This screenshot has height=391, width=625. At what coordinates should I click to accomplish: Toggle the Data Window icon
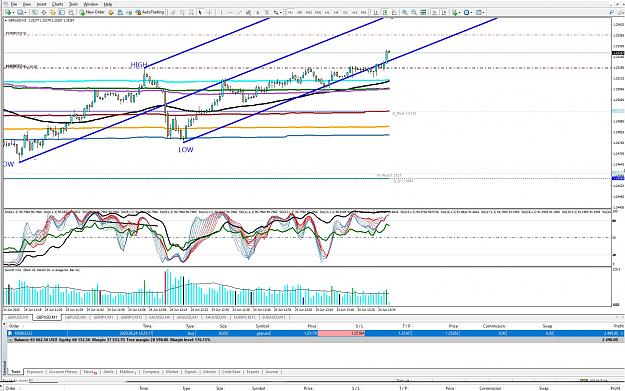pos(44,12)
